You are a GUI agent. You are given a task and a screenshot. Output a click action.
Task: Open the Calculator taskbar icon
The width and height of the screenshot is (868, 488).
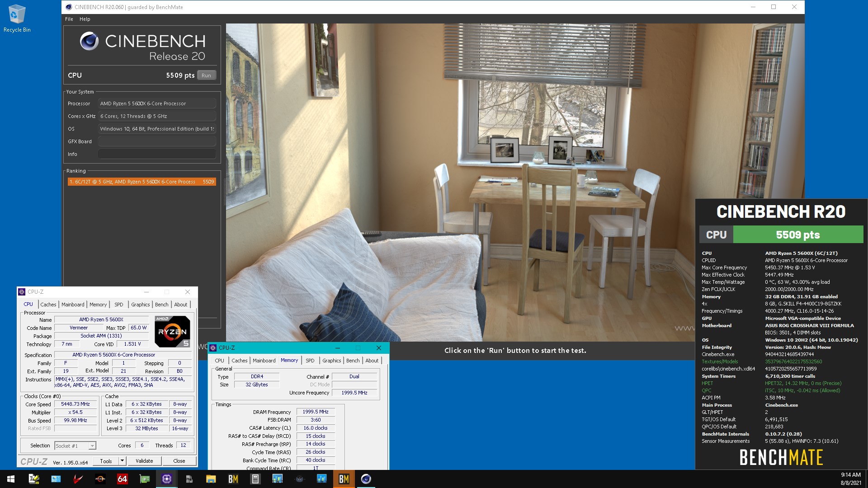(x=255, y=479)
